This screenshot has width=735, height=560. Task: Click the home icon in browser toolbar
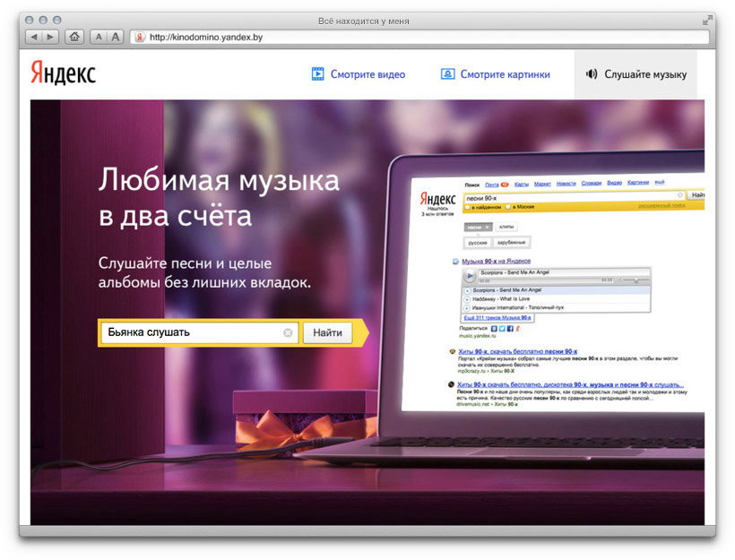[x=73, y=37]
